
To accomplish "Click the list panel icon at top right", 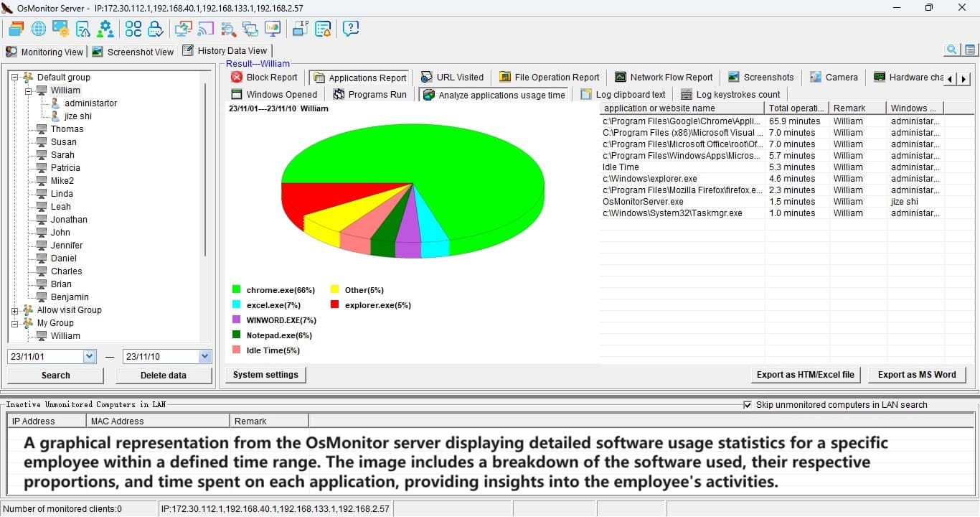I will (970, 50).
